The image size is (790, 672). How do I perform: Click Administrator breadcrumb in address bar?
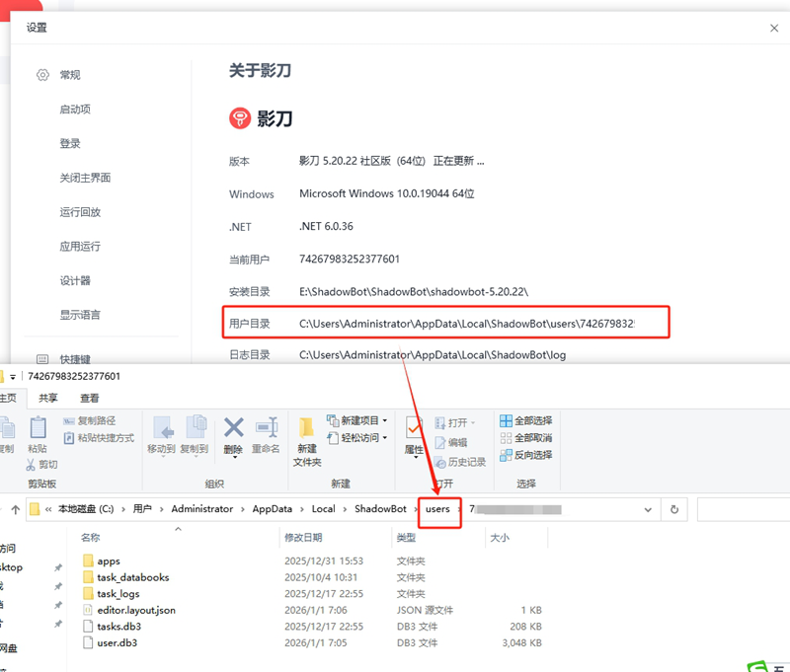(x=202, y=509)
